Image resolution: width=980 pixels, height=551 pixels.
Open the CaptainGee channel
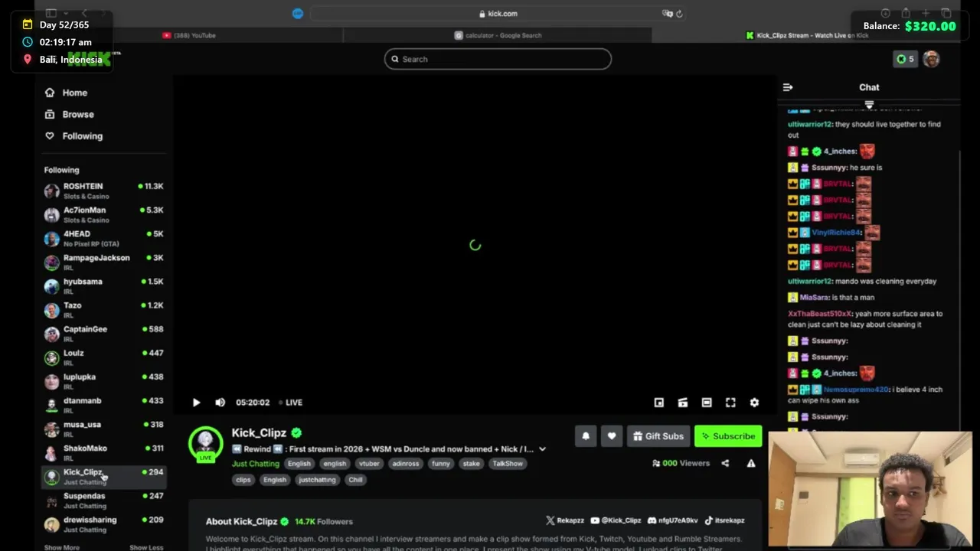click(x=103, y=333)
